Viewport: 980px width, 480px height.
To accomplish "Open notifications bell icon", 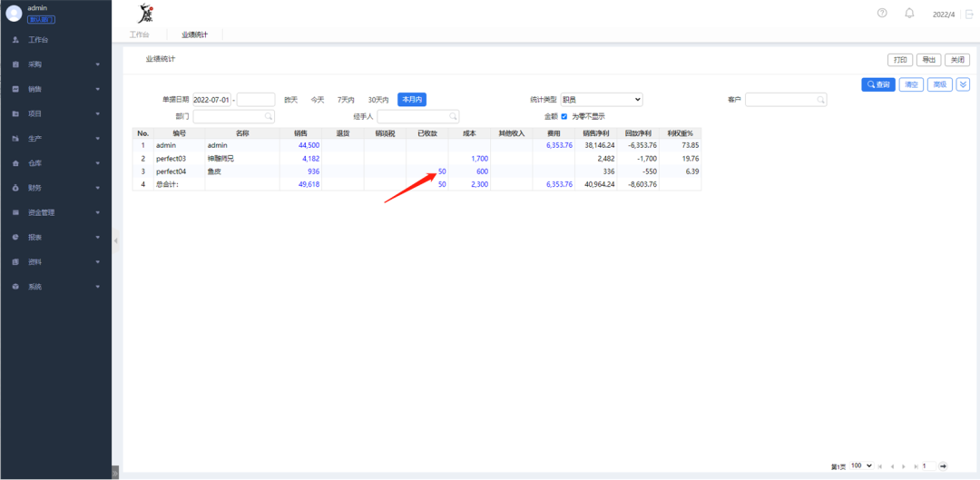I will click(909, 13).
